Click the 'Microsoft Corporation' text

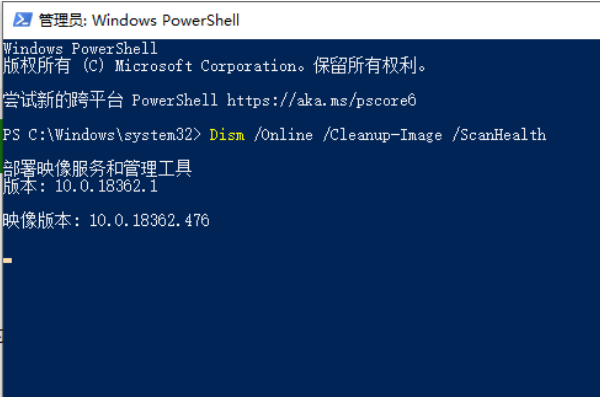coord(208,66)
